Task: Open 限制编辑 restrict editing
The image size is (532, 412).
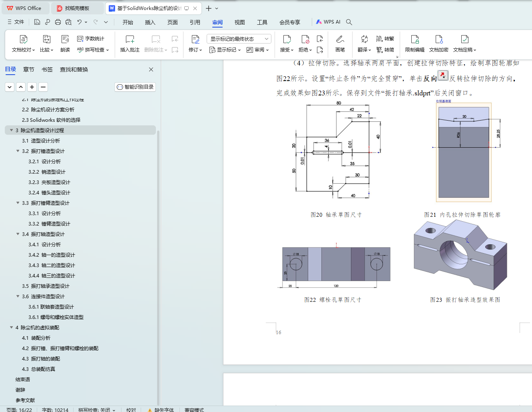Action: point(415,44)
